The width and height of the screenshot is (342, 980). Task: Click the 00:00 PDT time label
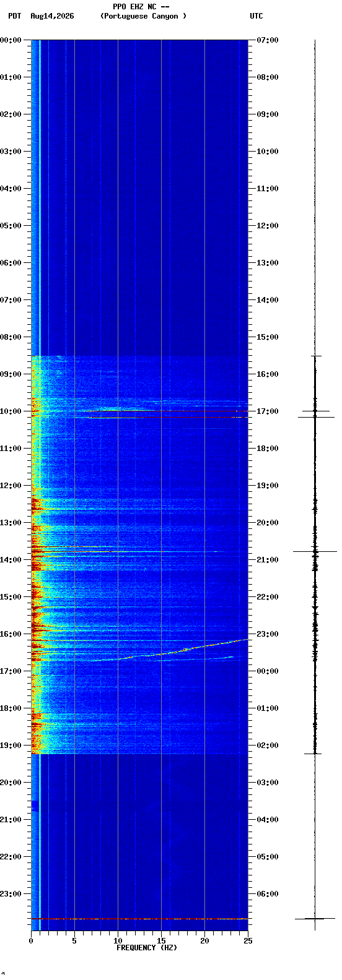11,40
